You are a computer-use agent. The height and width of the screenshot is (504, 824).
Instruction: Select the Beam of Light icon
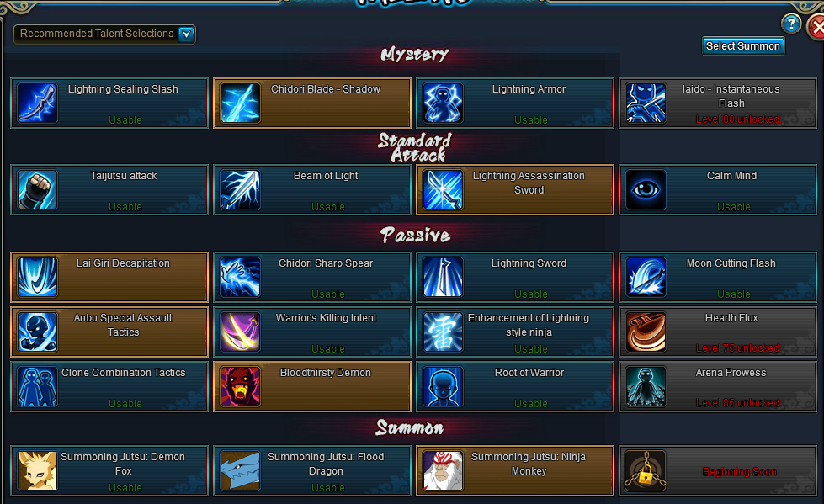(240, 189)
